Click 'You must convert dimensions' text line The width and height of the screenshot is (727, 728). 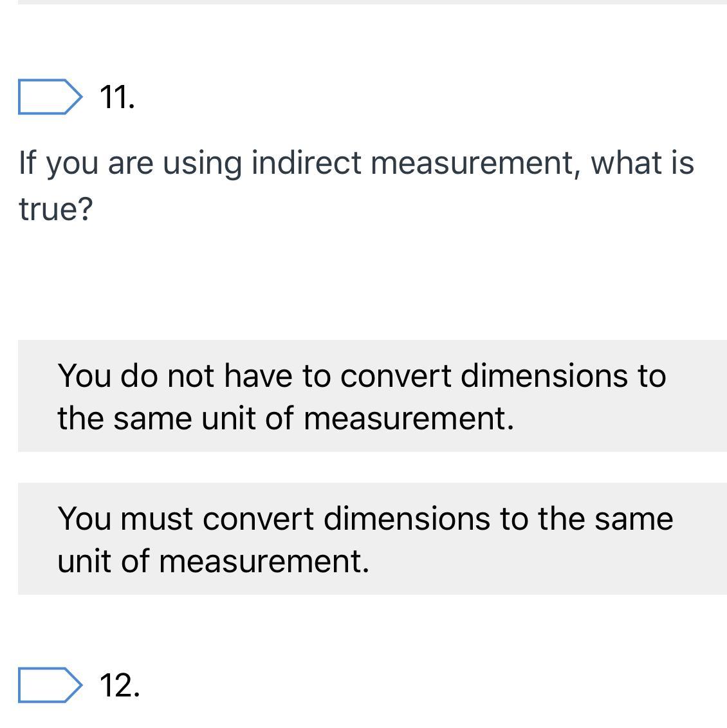tap(365, 518)
